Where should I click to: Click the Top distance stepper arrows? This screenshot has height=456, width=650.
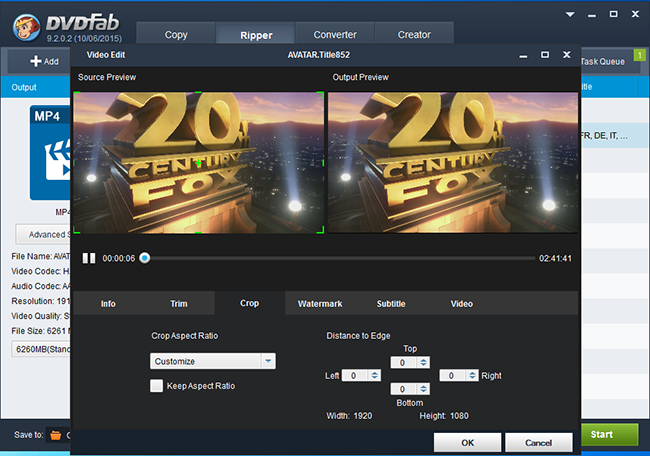[423, 363]
